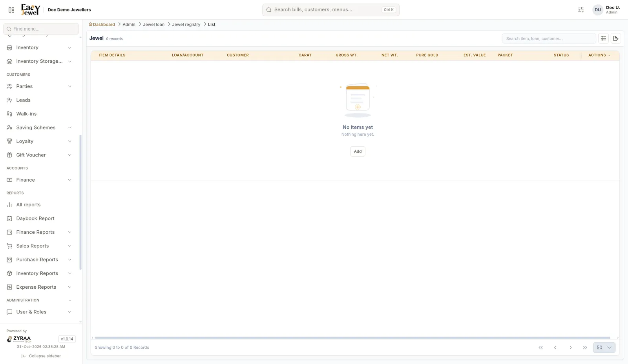The height and width of the screenshot is (364, 628).
Task: Toggle the sidebar layout icon
Action: [11, 10]
